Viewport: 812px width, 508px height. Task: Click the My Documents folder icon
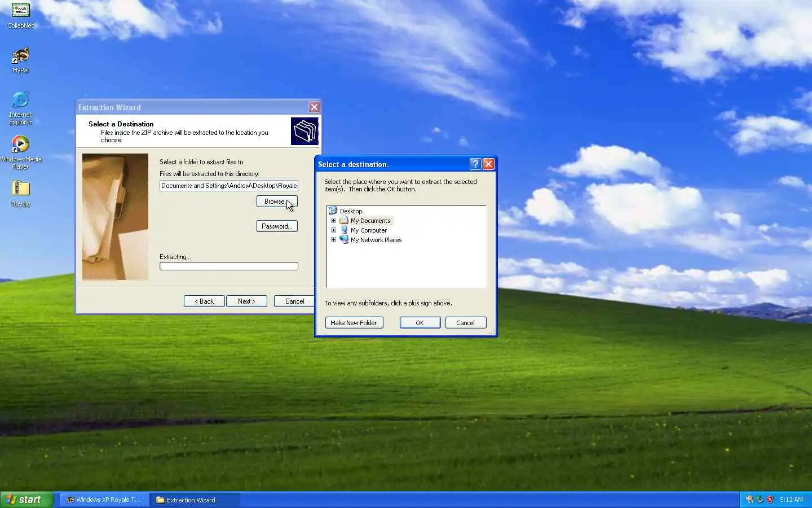[344, 220]
